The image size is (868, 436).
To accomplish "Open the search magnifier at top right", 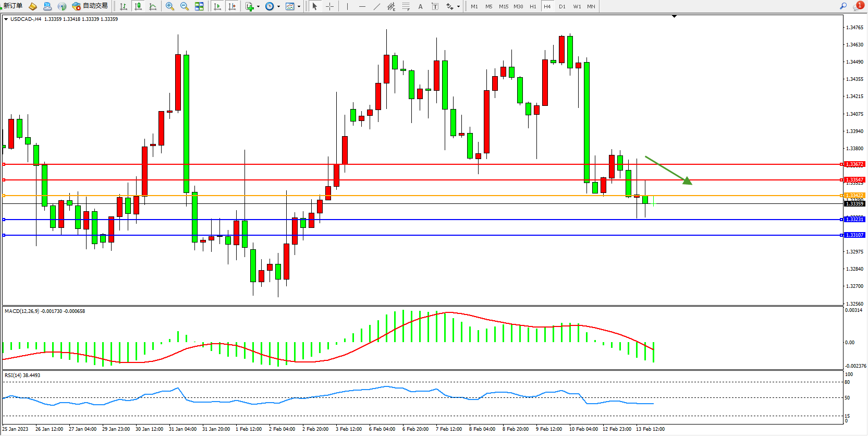I will pos(843,6).
